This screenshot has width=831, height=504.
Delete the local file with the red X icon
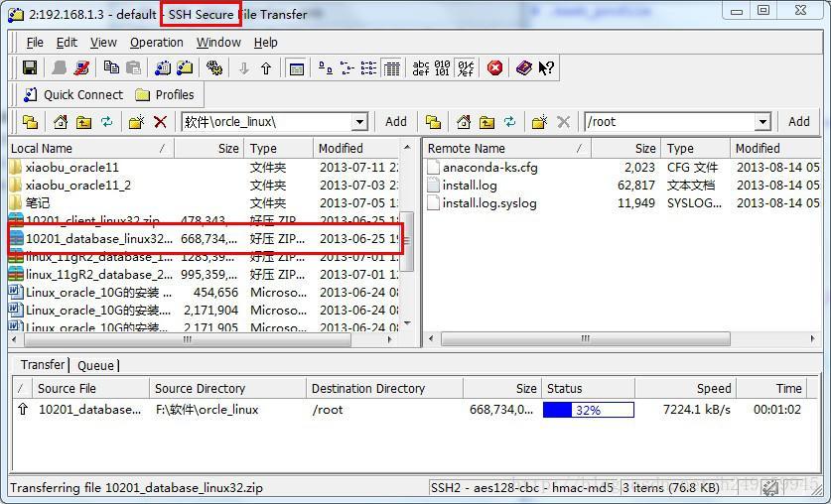(160, 122)
